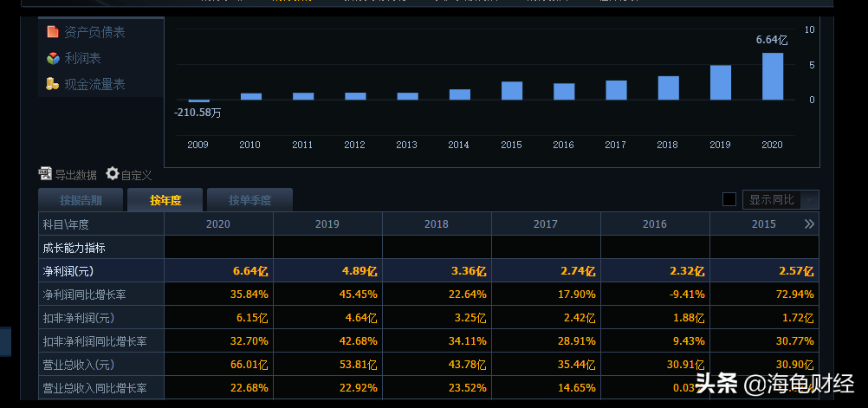The width and height of the screenshot is (868, 408).
Task: Click the 45.45% growth rate cell
Action: [x=327, y=295]
